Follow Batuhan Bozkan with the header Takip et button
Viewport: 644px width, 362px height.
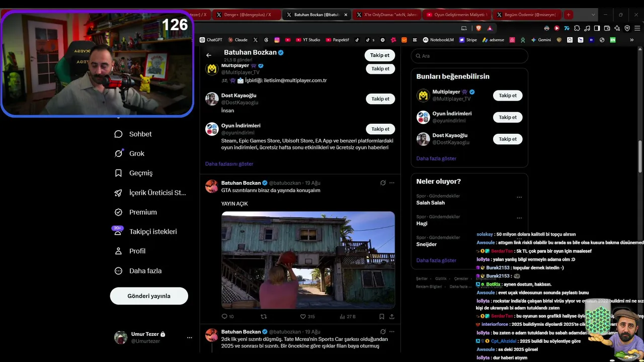pyautogui.click(x=380, y=55)
